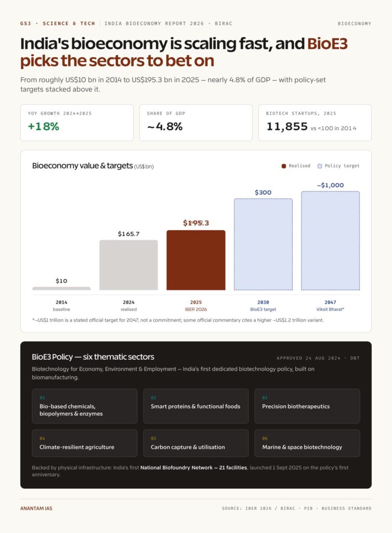Select Precision biotherapeutics sector card
The width and height of the screenshot is (392, 533).
coord(307,406)
